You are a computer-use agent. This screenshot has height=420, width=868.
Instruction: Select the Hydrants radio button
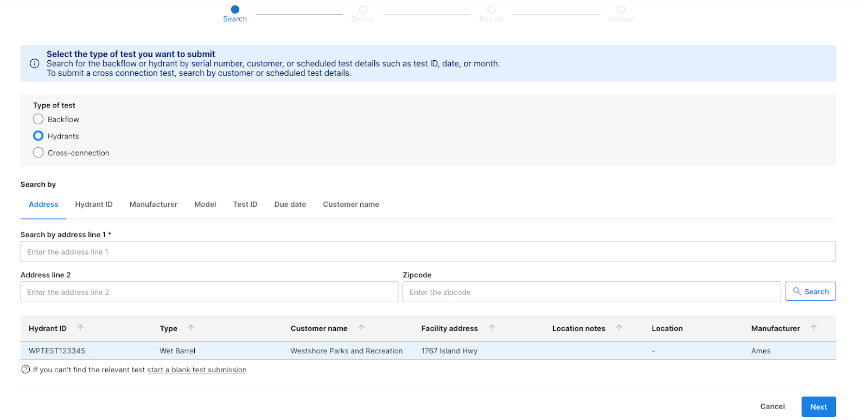pyautogui.click(x=39, y=136)
